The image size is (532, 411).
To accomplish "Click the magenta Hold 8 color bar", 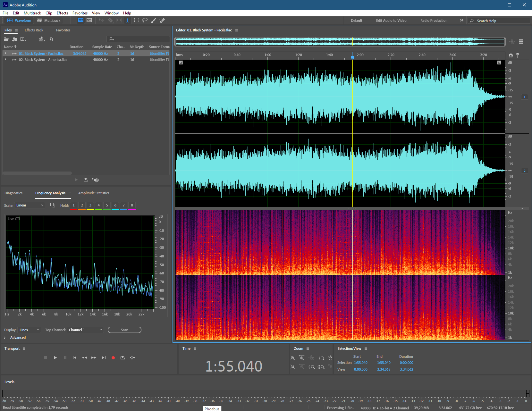I will click(132, 210).
